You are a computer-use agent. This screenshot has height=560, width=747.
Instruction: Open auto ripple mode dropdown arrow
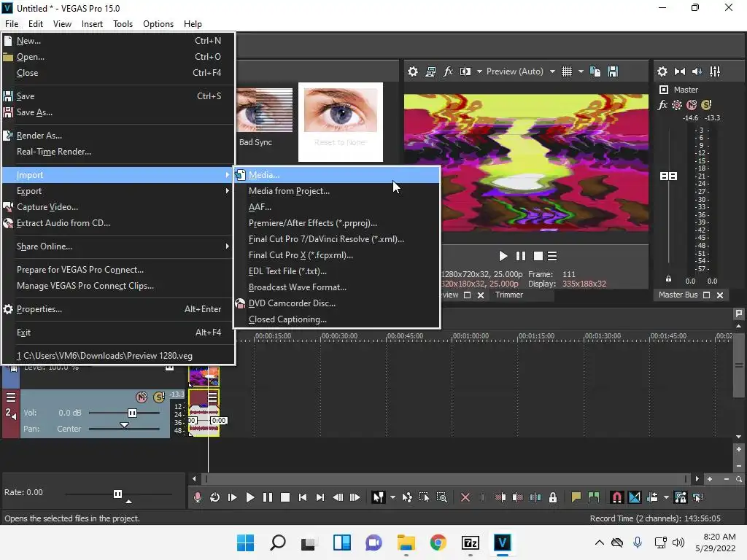666,497
